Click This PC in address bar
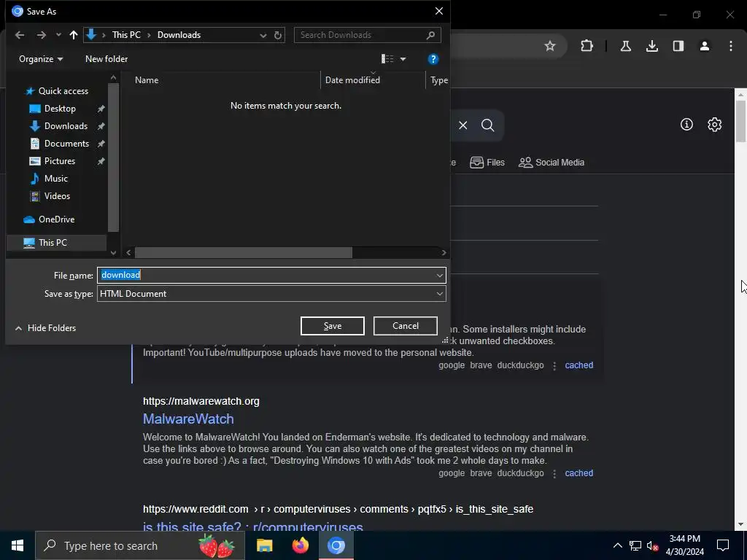The width and height of the screenshot is (747, 560). click(126, 35)
